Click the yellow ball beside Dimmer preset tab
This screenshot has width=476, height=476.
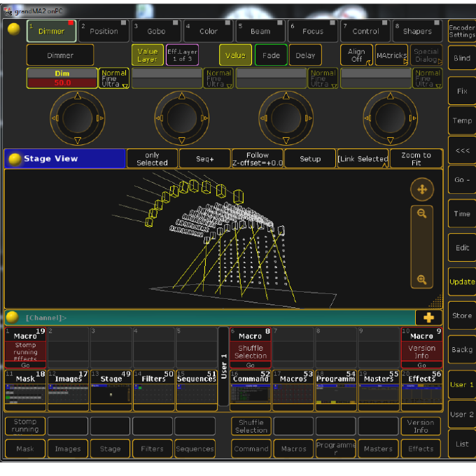tap(13, 30)
